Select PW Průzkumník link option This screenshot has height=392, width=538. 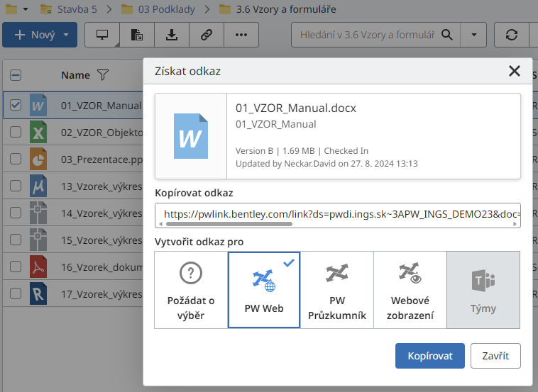click(x=337, y=290)
